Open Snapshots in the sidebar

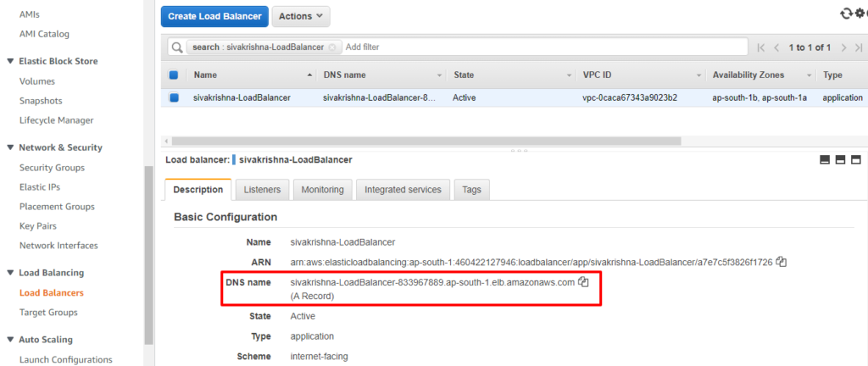[x=41, y=101]
